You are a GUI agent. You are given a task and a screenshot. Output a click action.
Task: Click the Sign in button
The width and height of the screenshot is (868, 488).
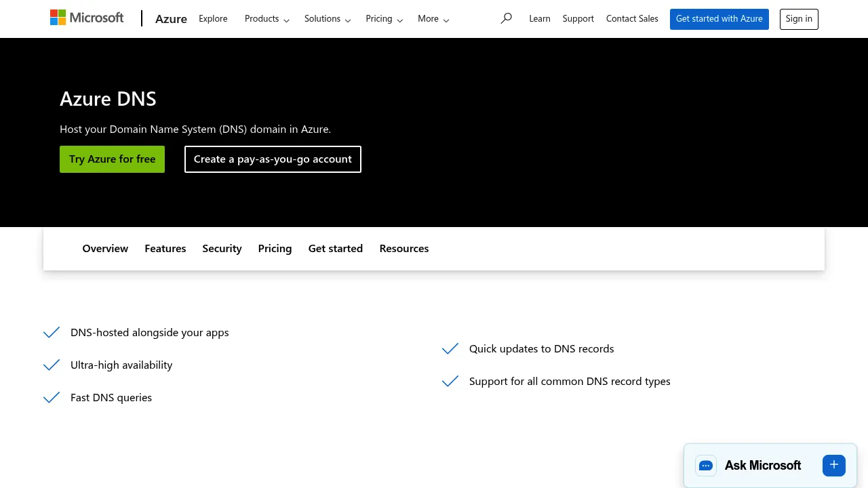[x=799, y=19]
